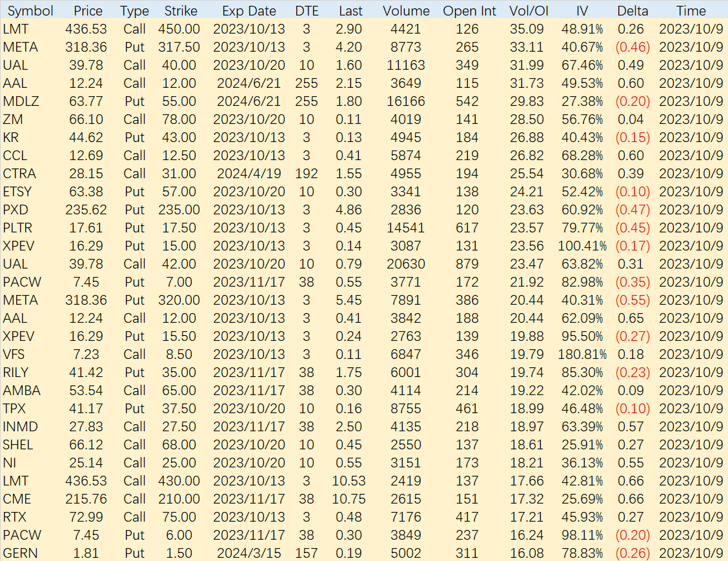Click volume 8755 in TPX row
Screen dimensions: 728x561
tap(406, 409)
